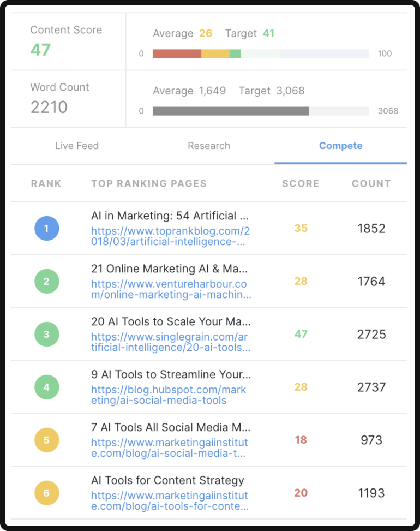Open the toprankblog.com article link
This screenshot has height=531, width=420.
coord(170,236)
